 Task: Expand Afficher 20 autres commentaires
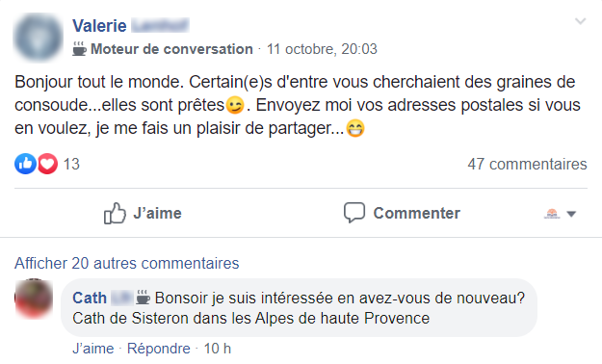[x=127, y=264]
